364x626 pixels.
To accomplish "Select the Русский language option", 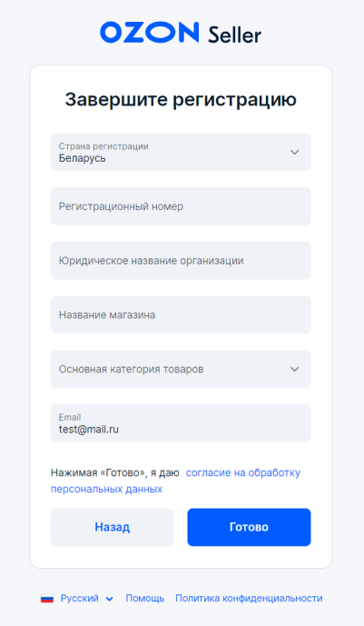I will point(79,599).
